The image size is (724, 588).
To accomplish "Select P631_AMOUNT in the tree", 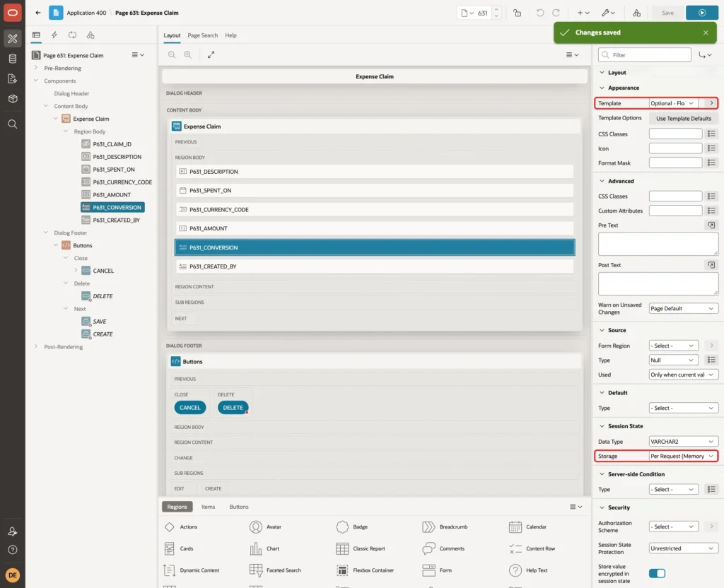I will click(112, 195).
